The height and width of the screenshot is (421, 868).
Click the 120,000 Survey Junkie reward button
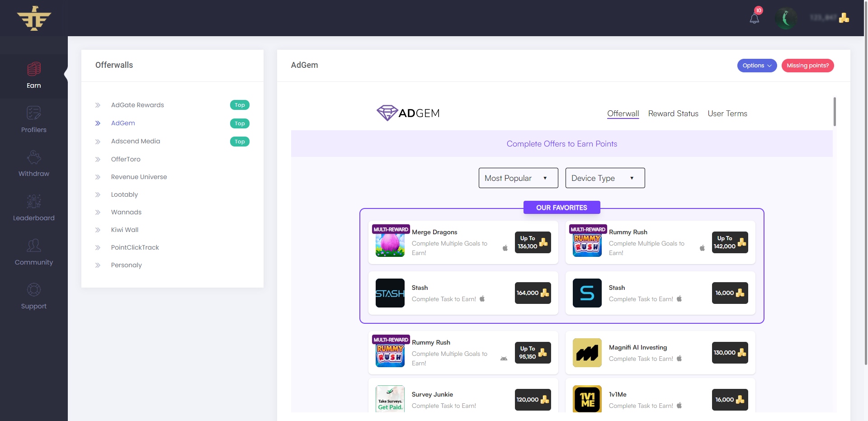coord(533,400)
